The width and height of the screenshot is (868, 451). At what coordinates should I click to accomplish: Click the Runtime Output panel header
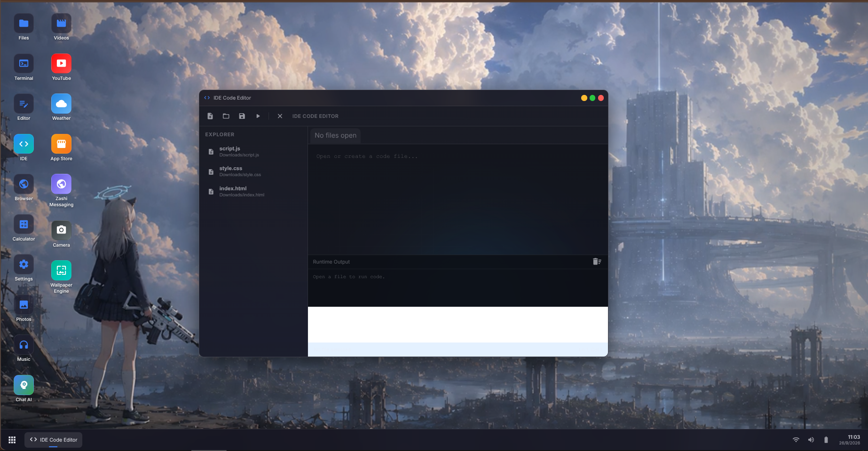click(458, 262)
